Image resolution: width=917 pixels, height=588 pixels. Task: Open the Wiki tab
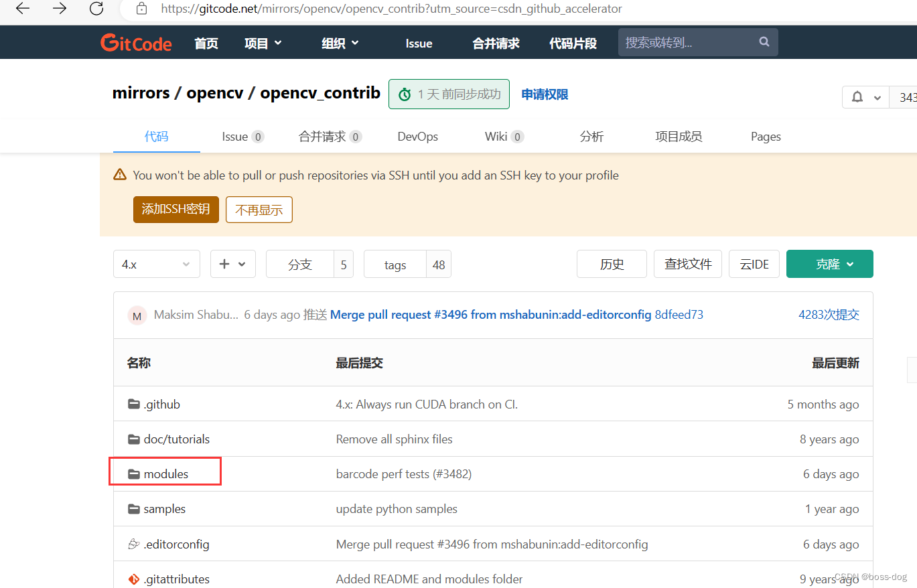504,137
